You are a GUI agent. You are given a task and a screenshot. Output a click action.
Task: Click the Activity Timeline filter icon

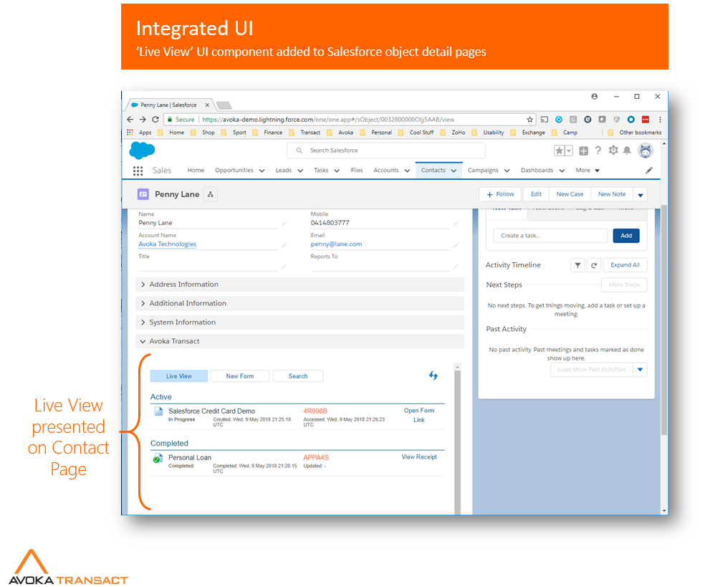point(578,265)
